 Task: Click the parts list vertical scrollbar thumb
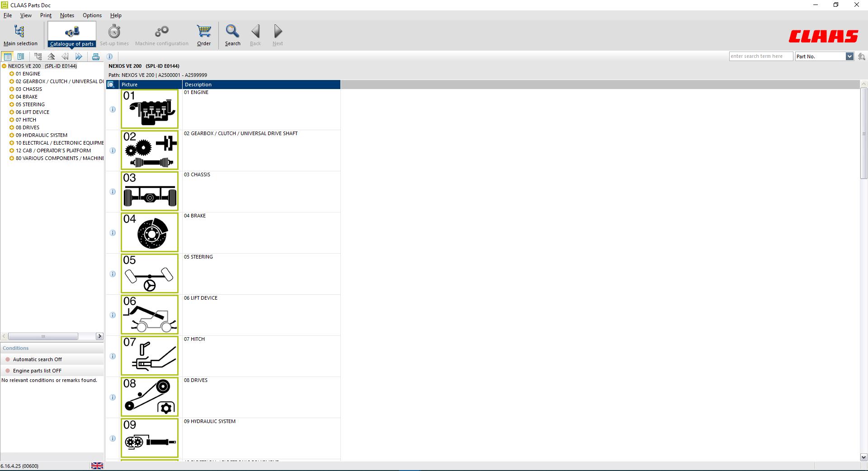[863, 133]
